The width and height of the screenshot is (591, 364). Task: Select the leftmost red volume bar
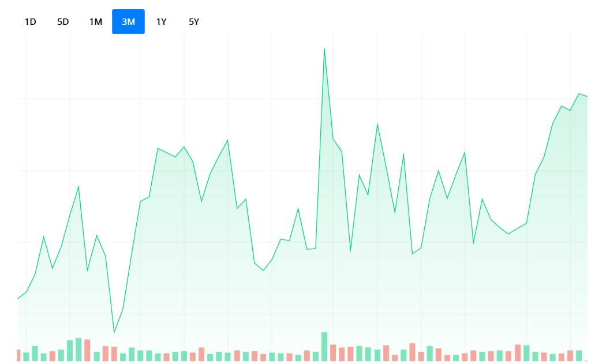[18, 355]
